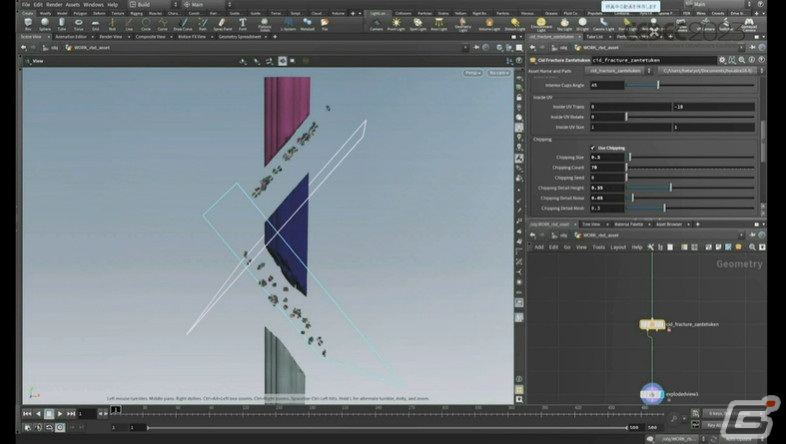Screen dimensions: 786x444
Task: Click the Chipping Count value field
Action: 607,167
